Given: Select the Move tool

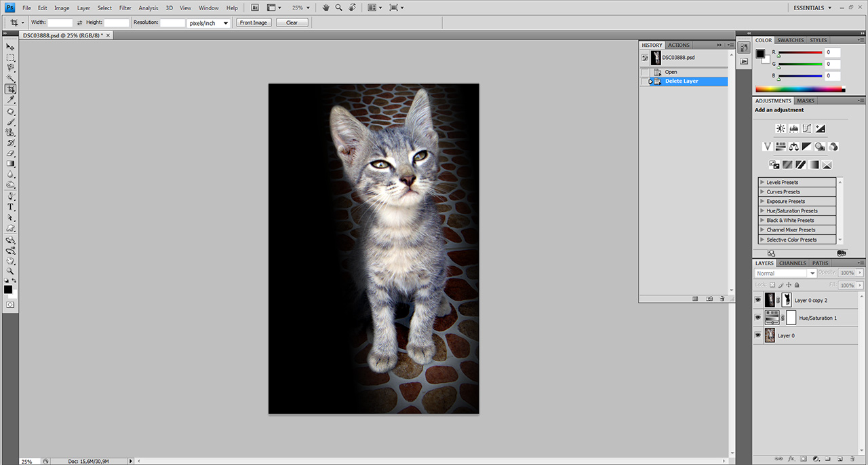Looking at the screenshot, I should (x=11, y=47).
